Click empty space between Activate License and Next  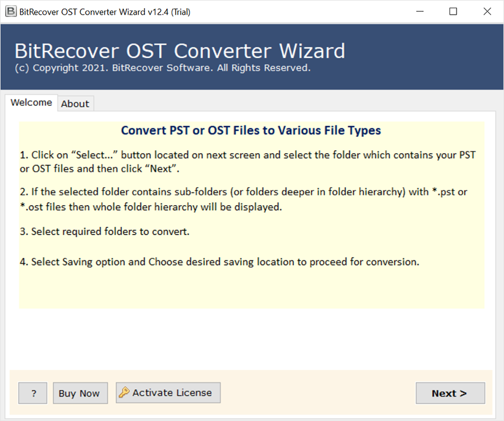pyautogui.click(x=317, y=393)
